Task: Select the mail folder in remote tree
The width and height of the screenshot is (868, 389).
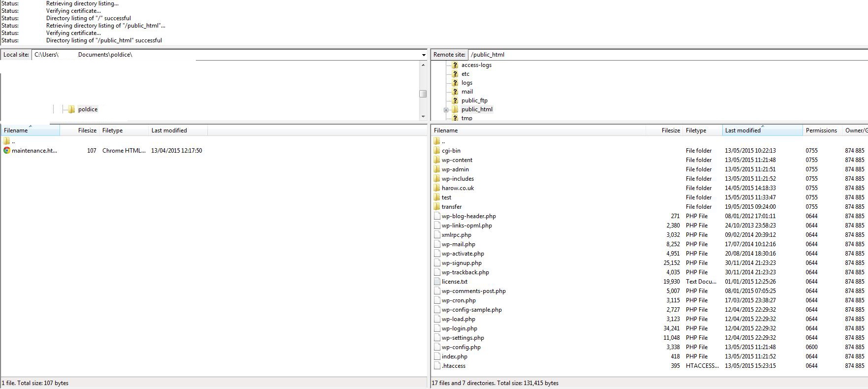Action: [x=467, y=92]
